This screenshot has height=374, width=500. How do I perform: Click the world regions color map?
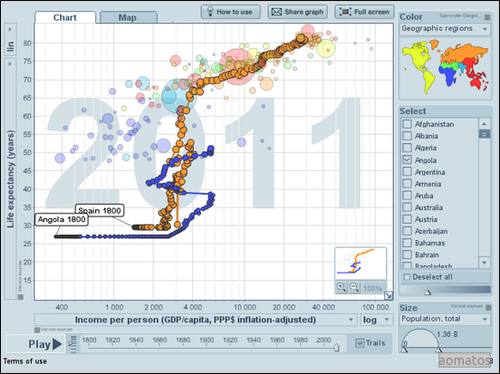pyautogui.click(x=445, y=67)
